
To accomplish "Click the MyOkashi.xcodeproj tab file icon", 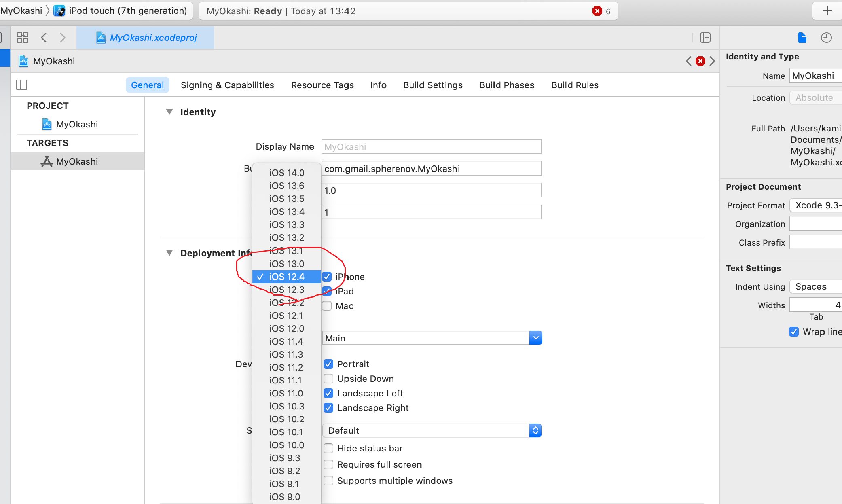I will click(101, 38).
